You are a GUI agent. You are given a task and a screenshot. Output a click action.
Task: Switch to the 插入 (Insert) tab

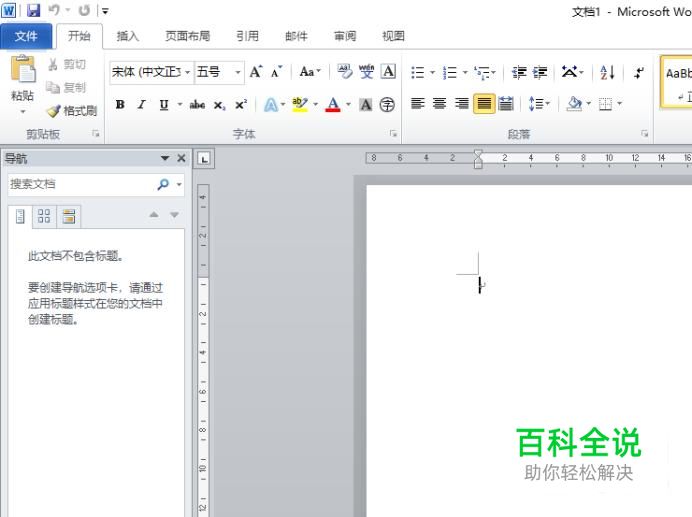click(128, 36)
